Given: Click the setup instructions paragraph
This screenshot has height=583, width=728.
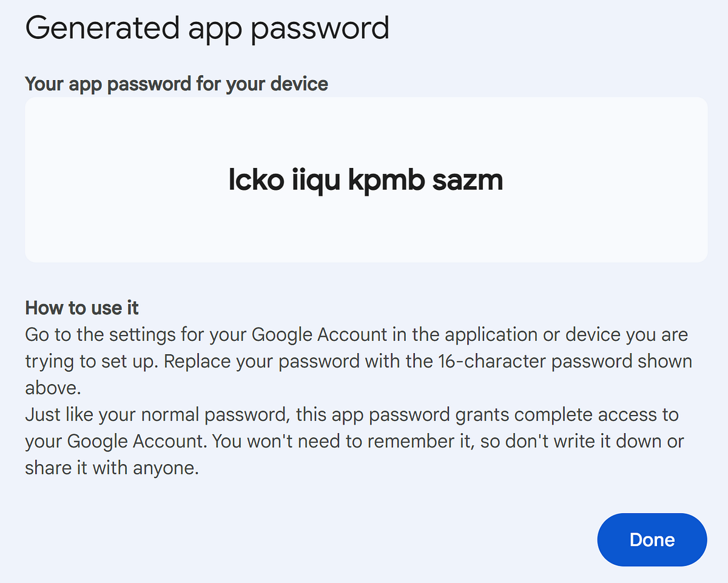Looking at the screenshot, I should coord(358,361).
